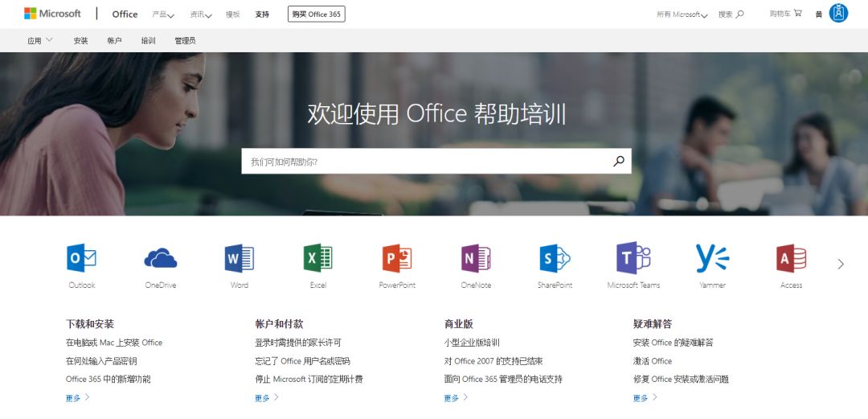Click 更多 under 疑难解答
This screenshot has height=419, width=868.
[x=645, y=397]
